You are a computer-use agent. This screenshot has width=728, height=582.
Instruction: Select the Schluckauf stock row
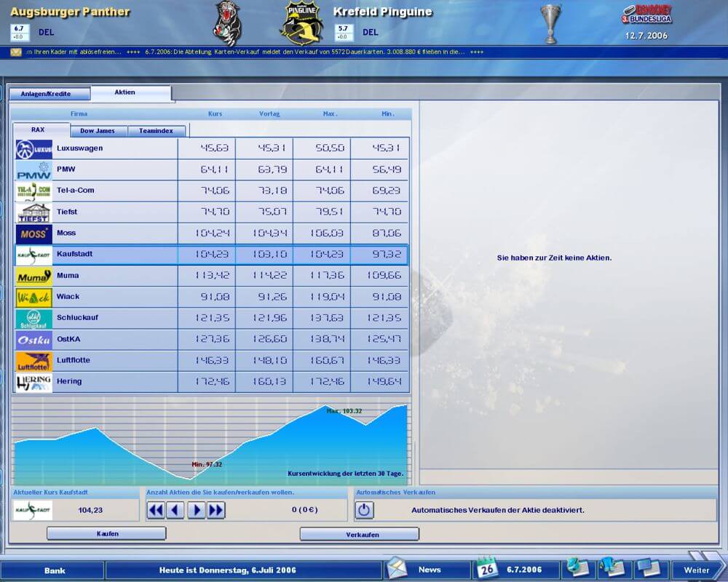tap(212, 319)
